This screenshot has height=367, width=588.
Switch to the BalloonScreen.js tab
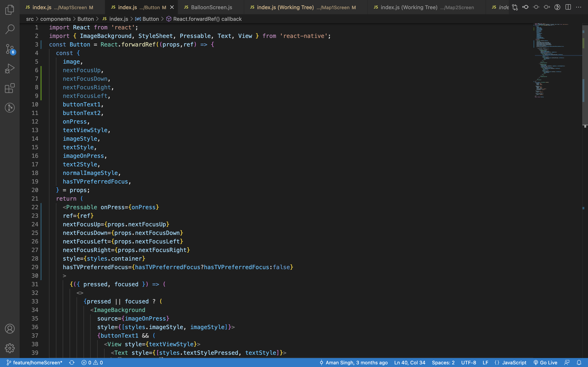(211, 7)
